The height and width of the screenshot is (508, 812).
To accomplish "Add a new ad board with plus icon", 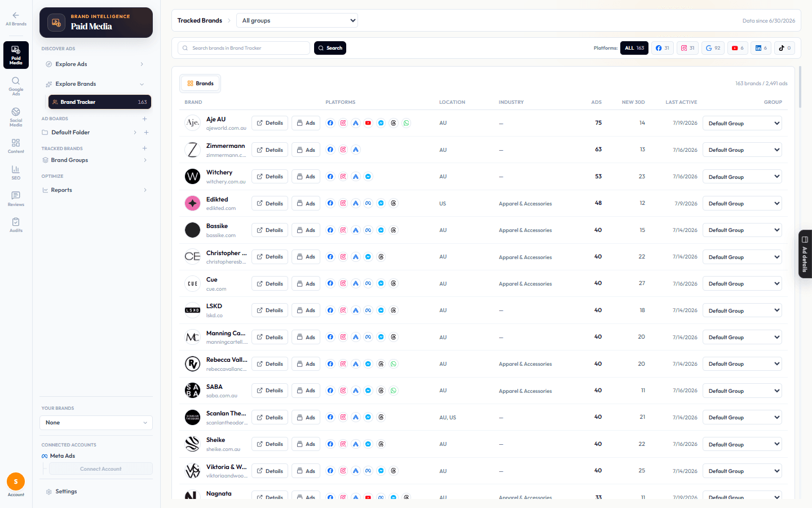I will tap(145, 119).
